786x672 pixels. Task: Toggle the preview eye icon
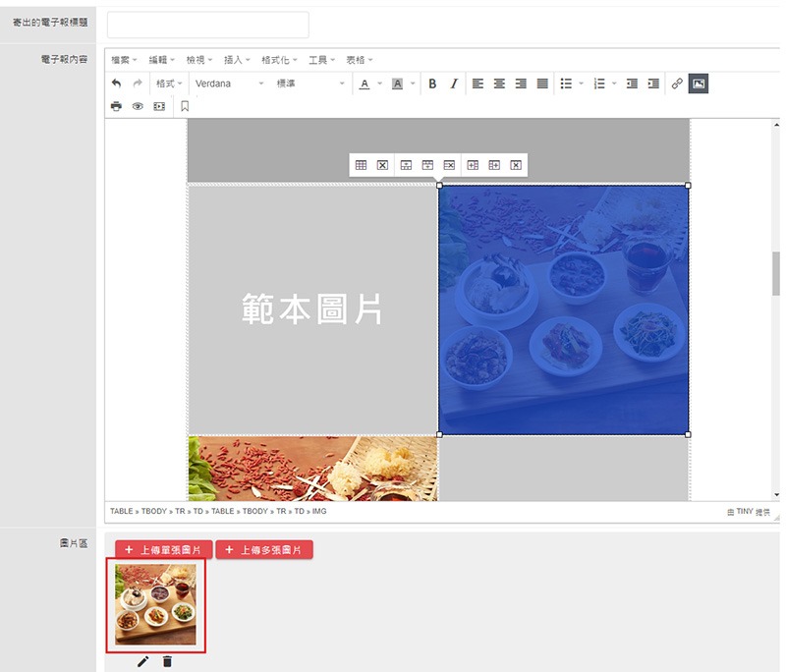coord(138,106)
